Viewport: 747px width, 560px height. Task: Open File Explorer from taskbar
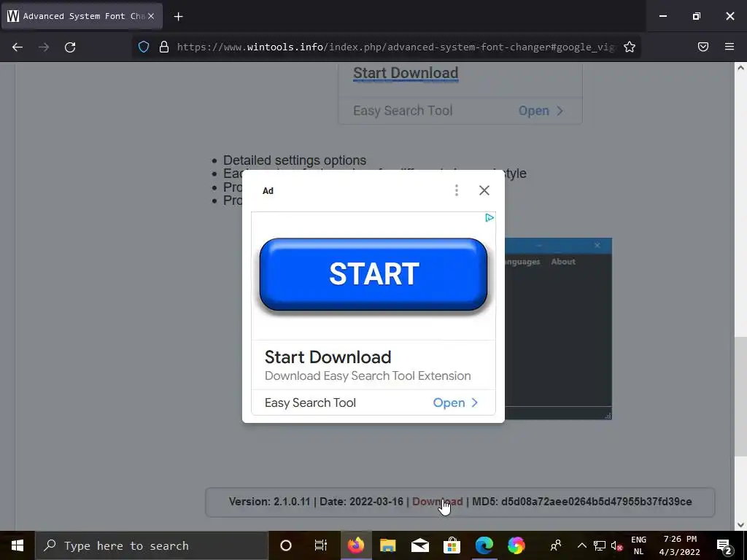tap(388, 545)
